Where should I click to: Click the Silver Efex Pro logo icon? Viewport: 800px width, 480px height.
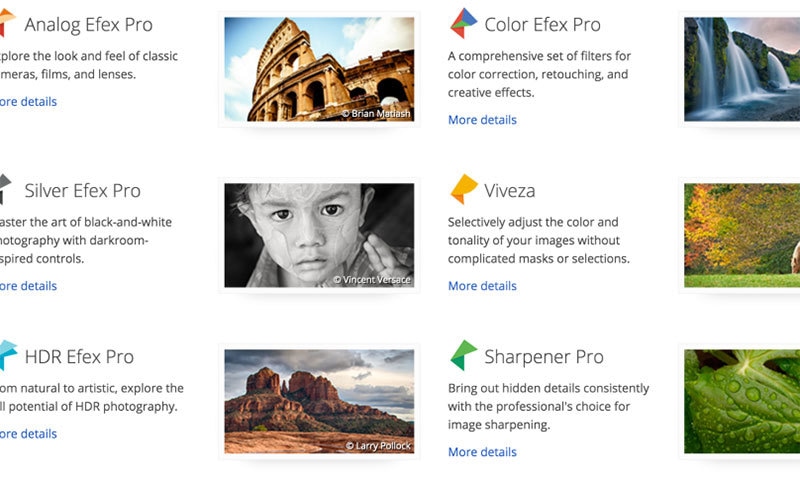(x=5, y=189)
